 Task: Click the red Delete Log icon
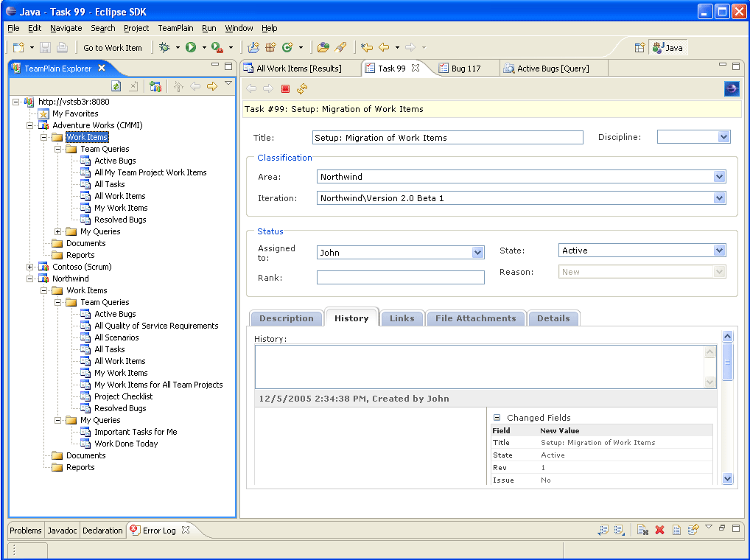click(x=659, y=529)
